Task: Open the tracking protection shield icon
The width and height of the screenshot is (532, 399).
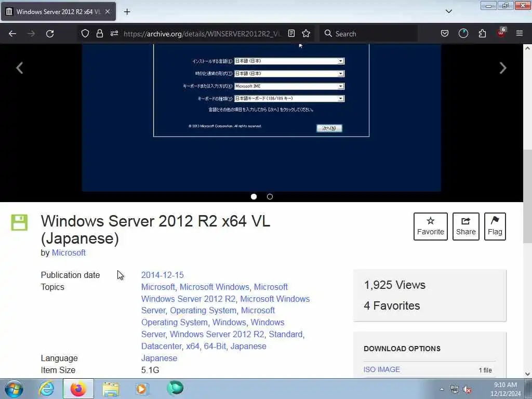Action: click(85, 33)
